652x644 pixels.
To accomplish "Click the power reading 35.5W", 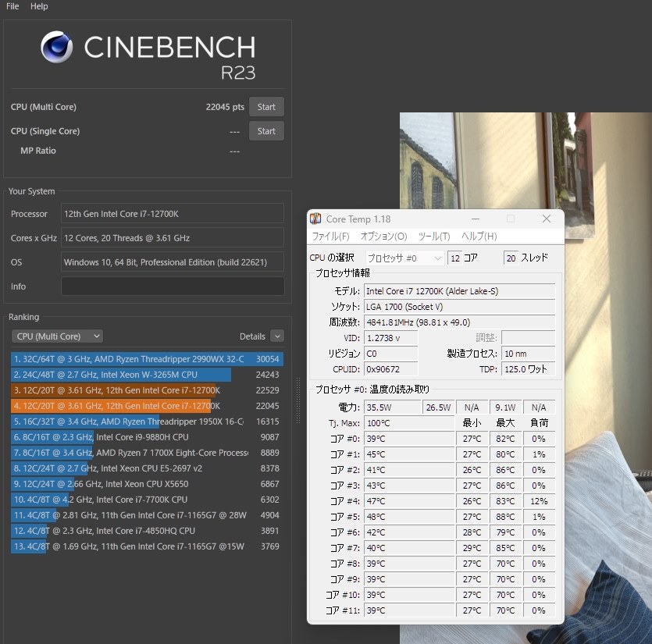I will [392, 407].
